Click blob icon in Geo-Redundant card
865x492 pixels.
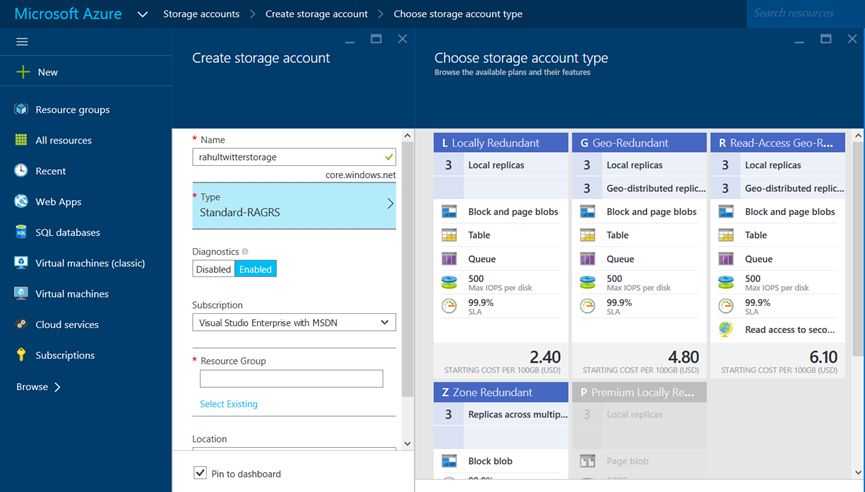point(588,212)
